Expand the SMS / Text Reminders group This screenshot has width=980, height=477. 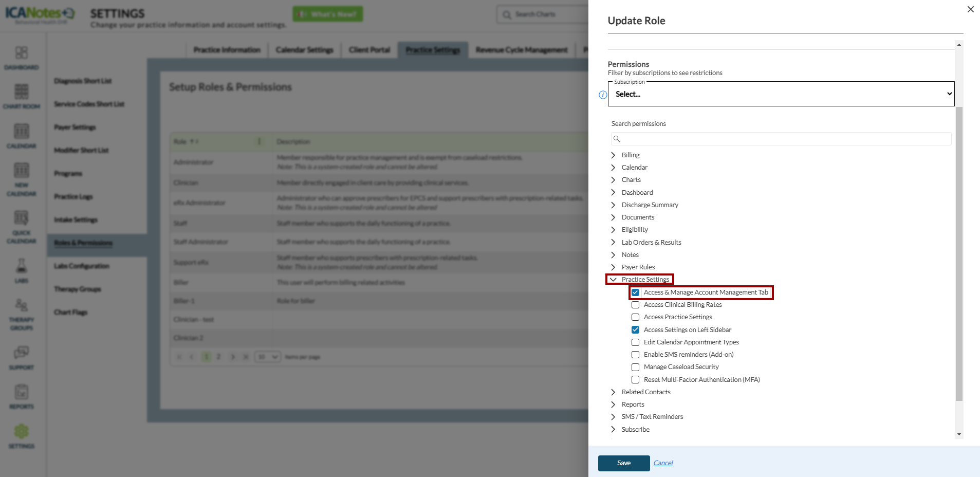(613, 417)
